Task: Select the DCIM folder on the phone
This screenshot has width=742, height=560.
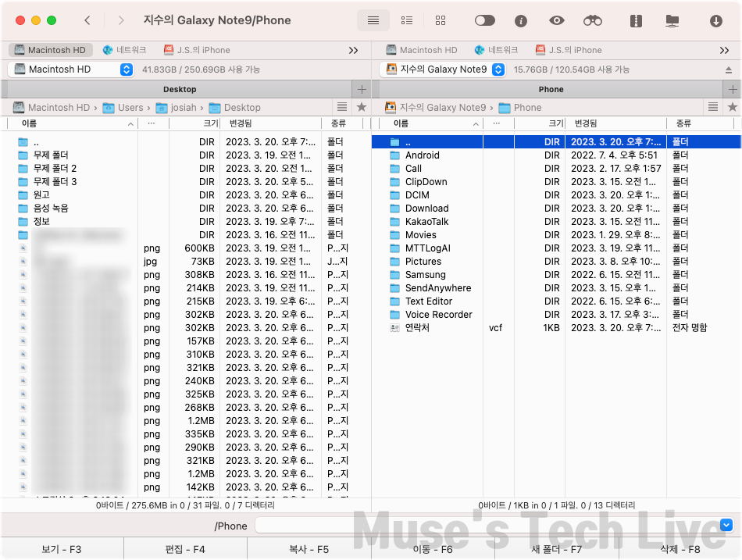Action: [556, 195]
